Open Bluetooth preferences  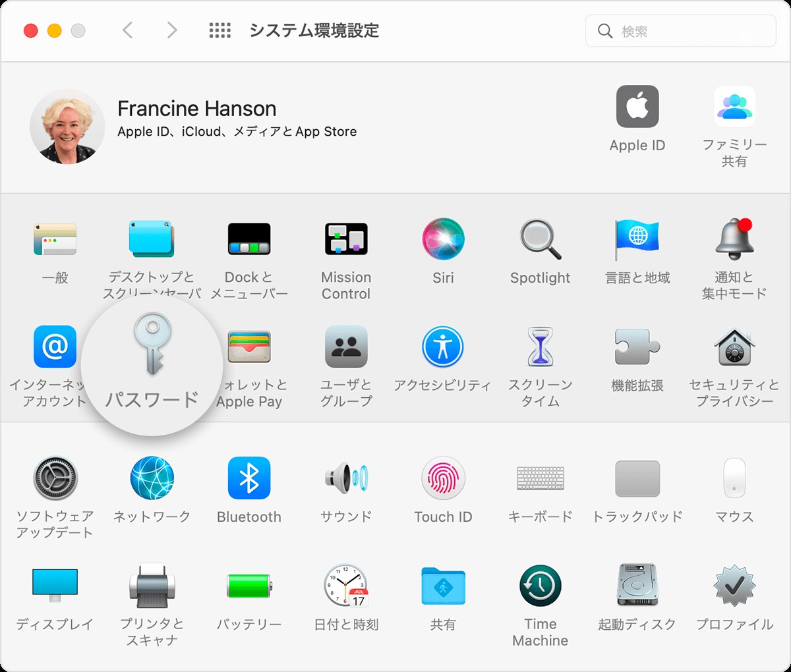pyautogui.click(x=249, y=478)
